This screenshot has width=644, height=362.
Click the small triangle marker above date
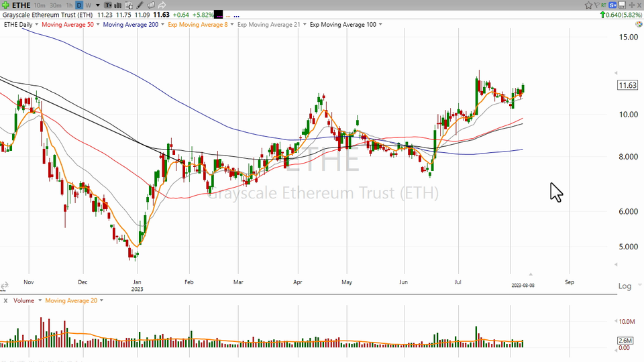531,274
